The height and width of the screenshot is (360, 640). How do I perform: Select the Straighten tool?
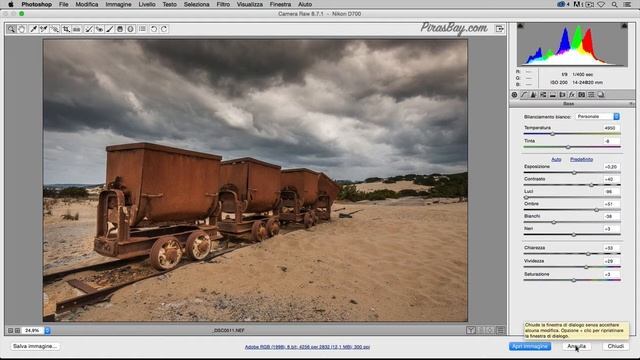pos(76,29)
